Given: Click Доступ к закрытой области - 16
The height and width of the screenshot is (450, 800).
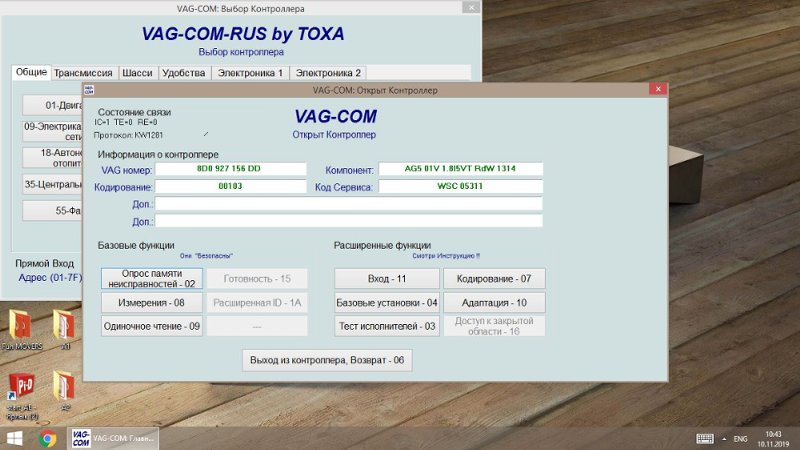Looking at the screenshot, I should pyautogui.click(x=494, y=326).
